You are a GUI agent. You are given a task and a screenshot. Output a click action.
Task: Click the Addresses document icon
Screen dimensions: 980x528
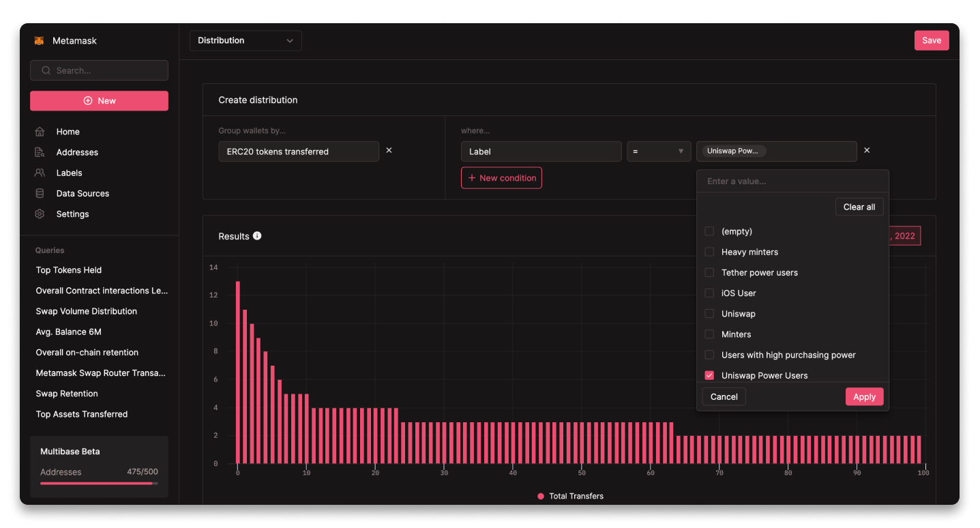pos(40,152)
